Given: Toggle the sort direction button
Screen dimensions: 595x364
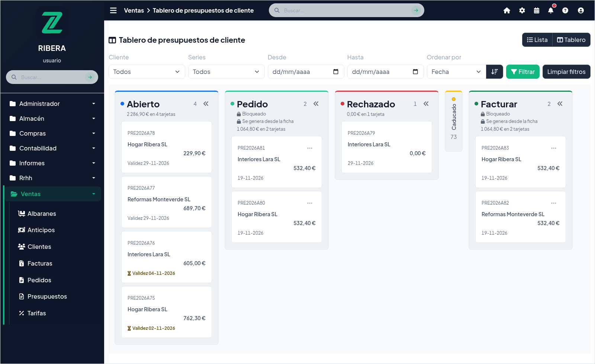Looking at the screenshot, I should [x=495, y=72].
